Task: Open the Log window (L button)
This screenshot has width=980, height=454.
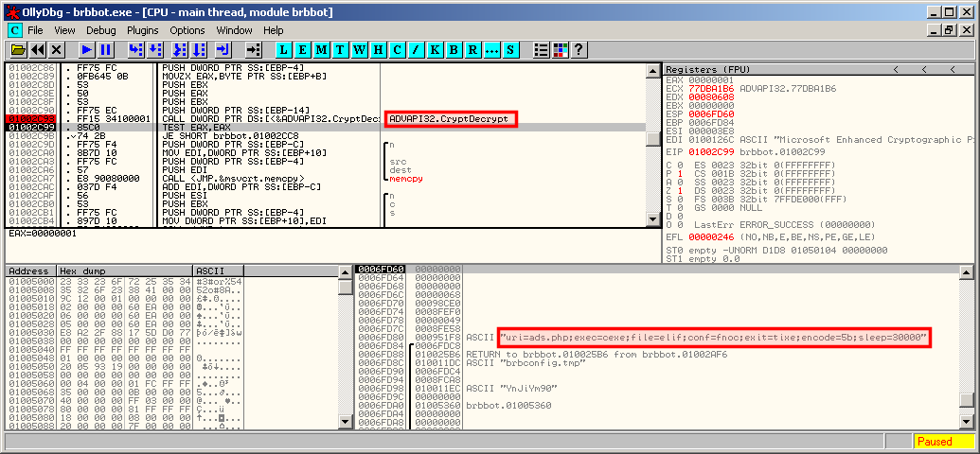Action: click(x=286, y=49)
